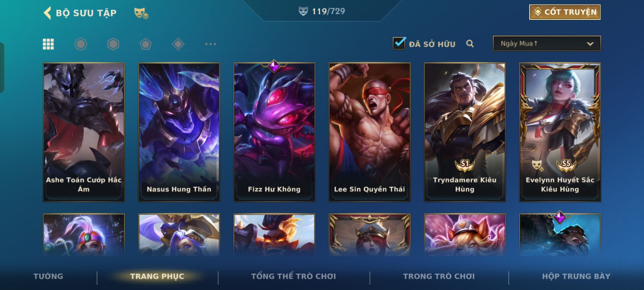Open the Ngày Mua sort dropdown

click(x=547, y=44)
